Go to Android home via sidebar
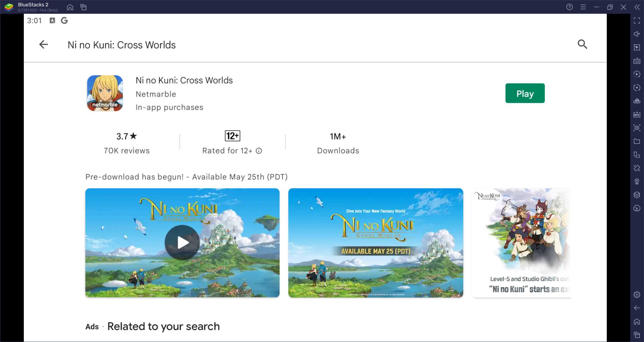This screenshot has width=644, height=342. tap(637, 322)
